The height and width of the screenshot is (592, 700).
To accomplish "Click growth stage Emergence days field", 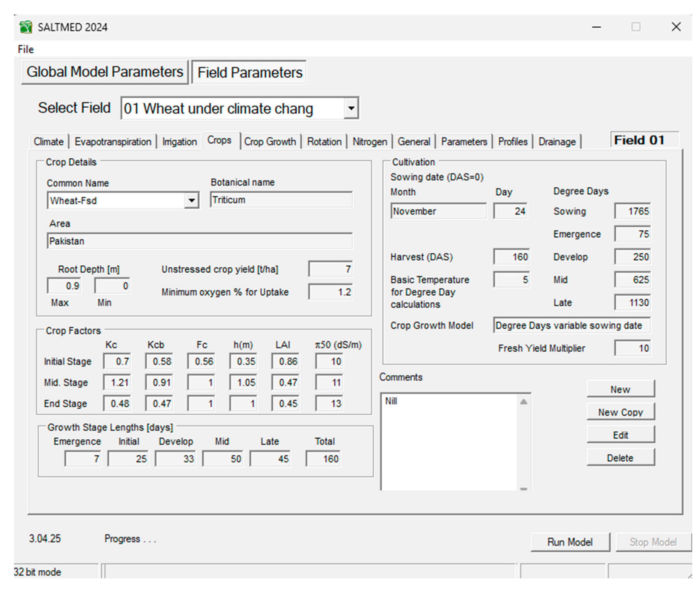I will click(82, 458).
